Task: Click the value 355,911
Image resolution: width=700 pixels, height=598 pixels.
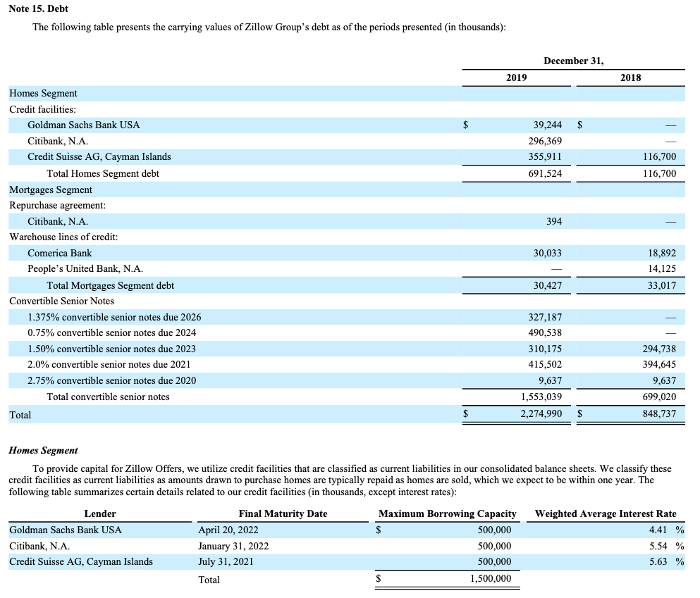Action: point(545,156)
